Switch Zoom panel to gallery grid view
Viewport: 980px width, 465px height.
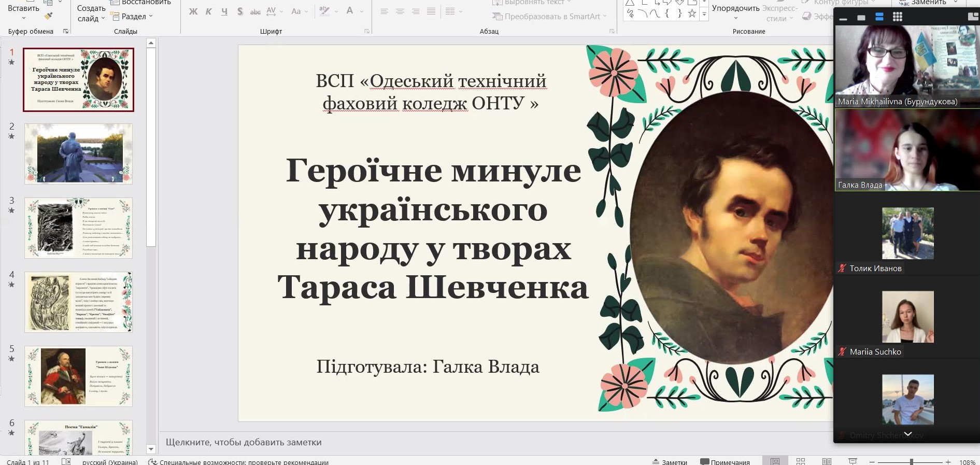[898, 17]
